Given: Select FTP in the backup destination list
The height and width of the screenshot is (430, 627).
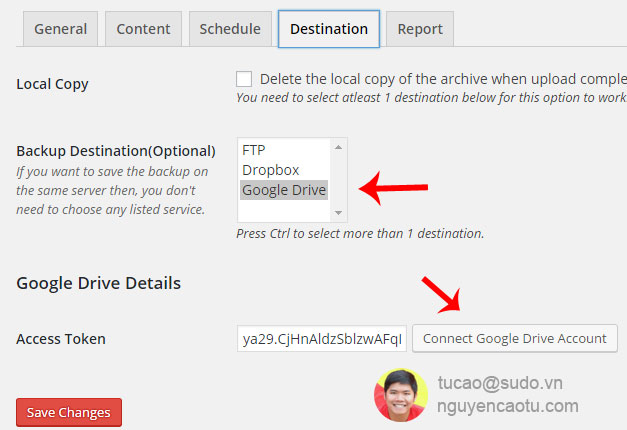Looking at the screenshot, I should point(254,150).
